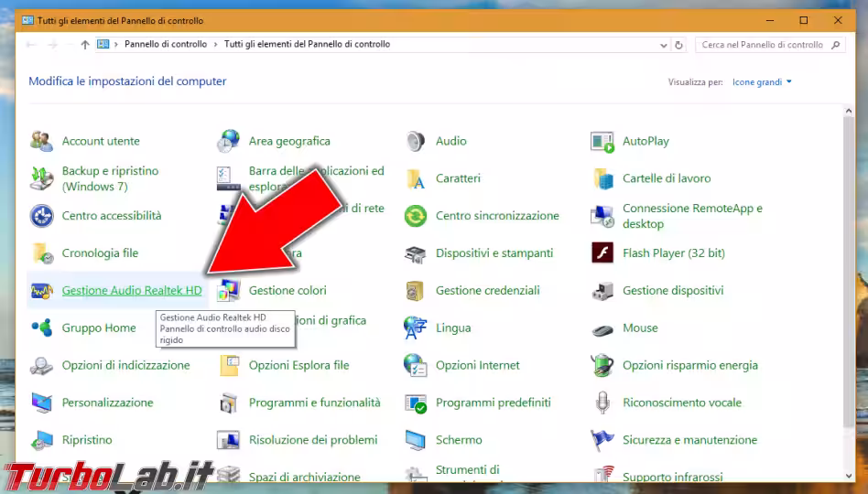Click the Cerca nel Pannello di controllo field
The width and height of the screenshot is (868, 494).
767,45
